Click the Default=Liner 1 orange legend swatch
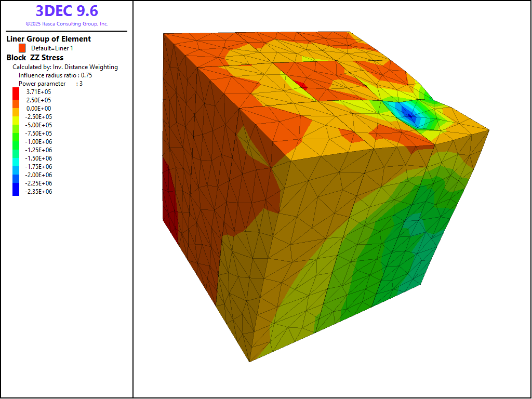This screenshot has width=532, height=399. (22, 48)
